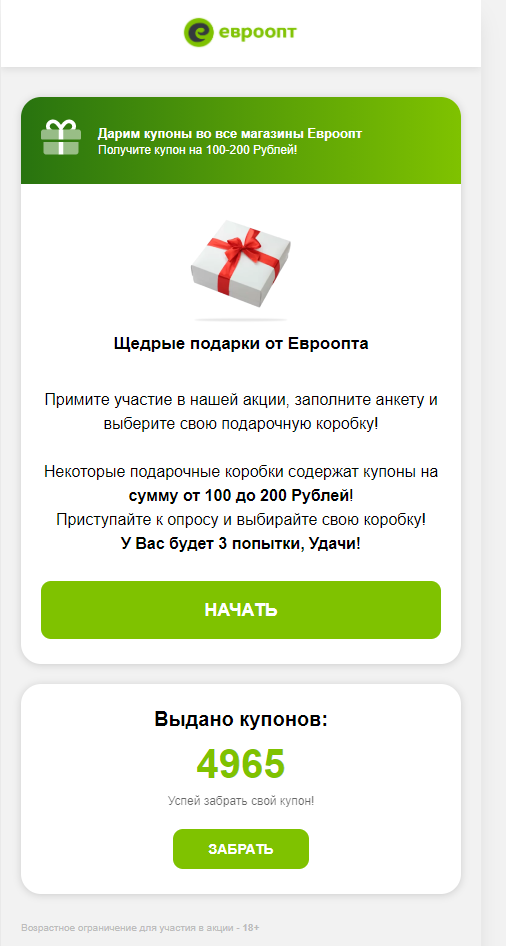Click 'Примите участие в нашей акции' paragraph line
Viewport: 506px width, 946px height.
(241, 399)
